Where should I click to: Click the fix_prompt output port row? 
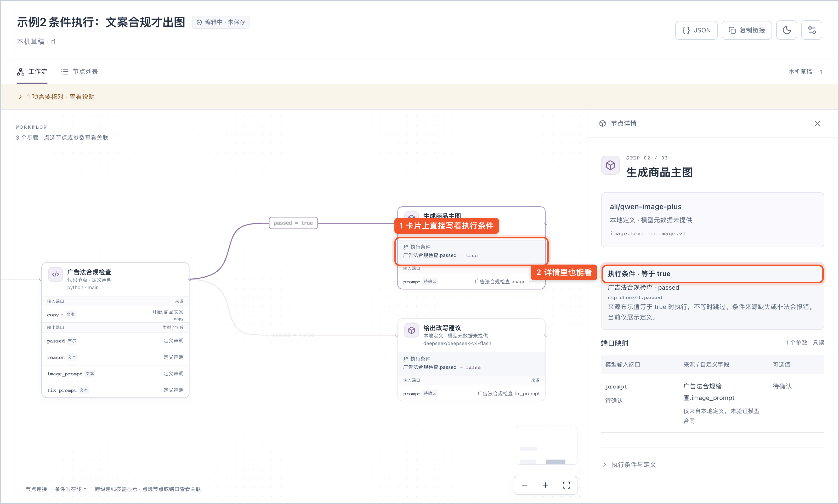[x=115, y=390]
